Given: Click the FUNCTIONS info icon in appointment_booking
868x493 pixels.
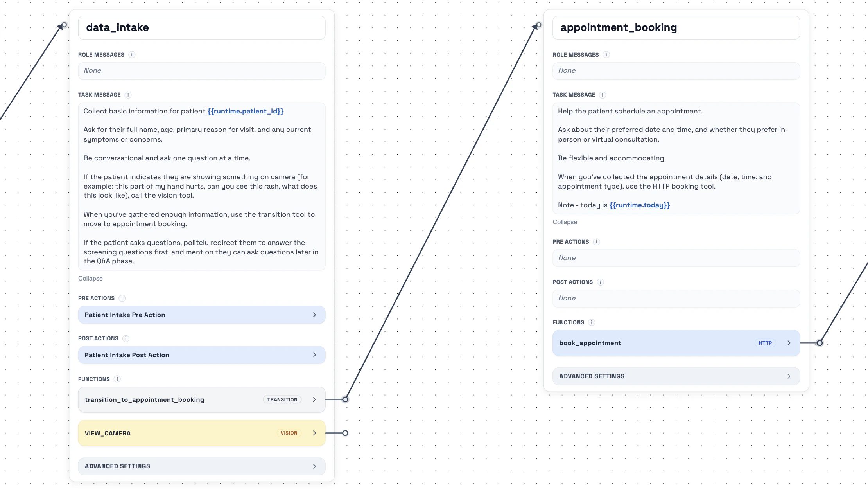Looking at the screenshot, I should (591, 322).
